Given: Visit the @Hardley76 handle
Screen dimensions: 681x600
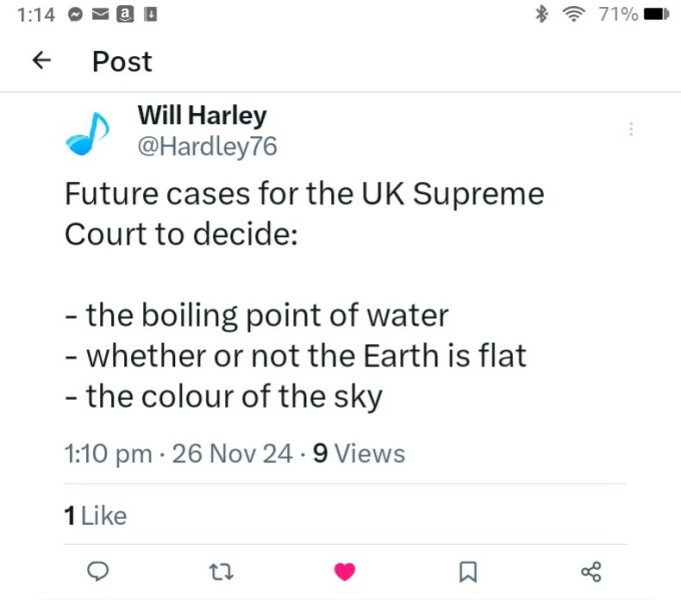Looking at the screenshot, I should coord(206,146).
